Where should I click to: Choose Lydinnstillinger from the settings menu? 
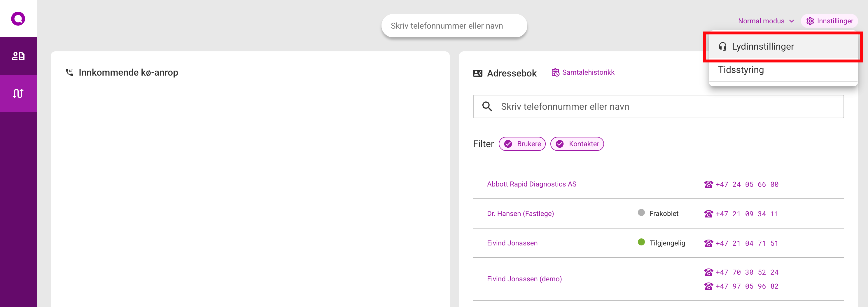pos(762,46)
